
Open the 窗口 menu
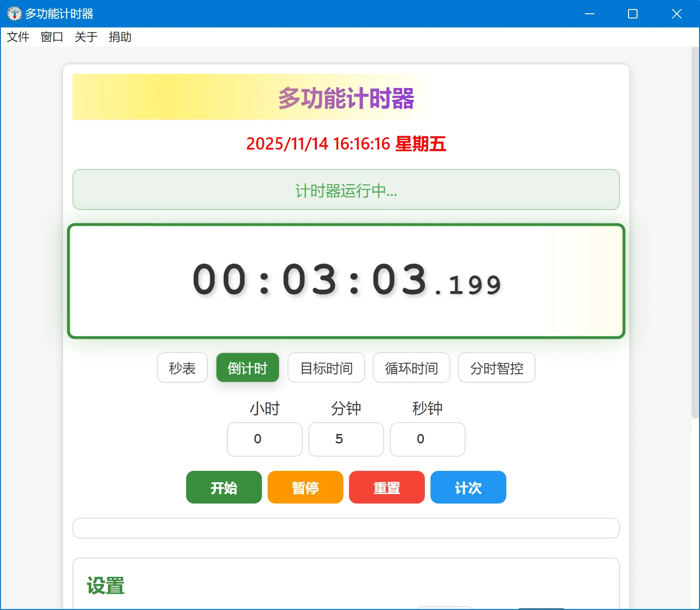[52, 37]
